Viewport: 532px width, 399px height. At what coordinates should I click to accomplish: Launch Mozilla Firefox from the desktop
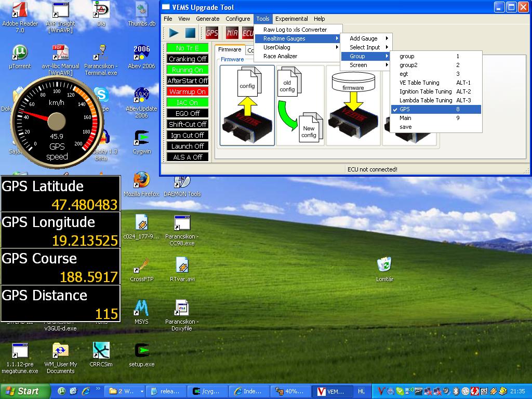(x=141, y=184)
